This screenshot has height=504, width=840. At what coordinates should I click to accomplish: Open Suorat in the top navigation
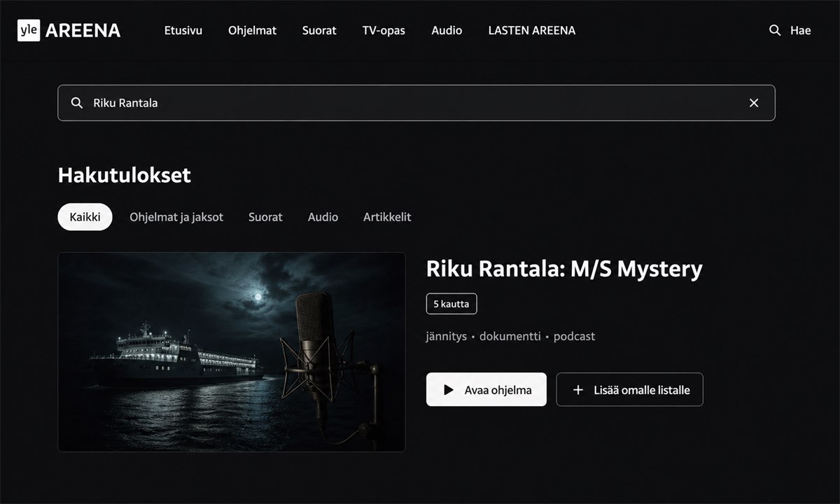(319, 30)
